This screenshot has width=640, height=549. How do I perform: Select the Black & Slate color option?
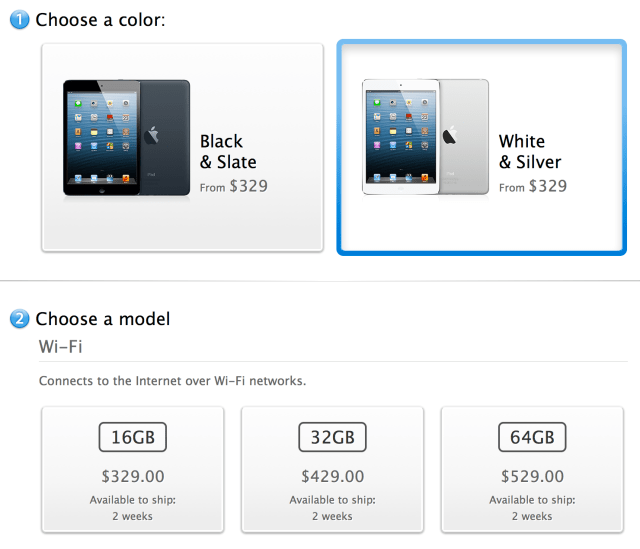182,147
